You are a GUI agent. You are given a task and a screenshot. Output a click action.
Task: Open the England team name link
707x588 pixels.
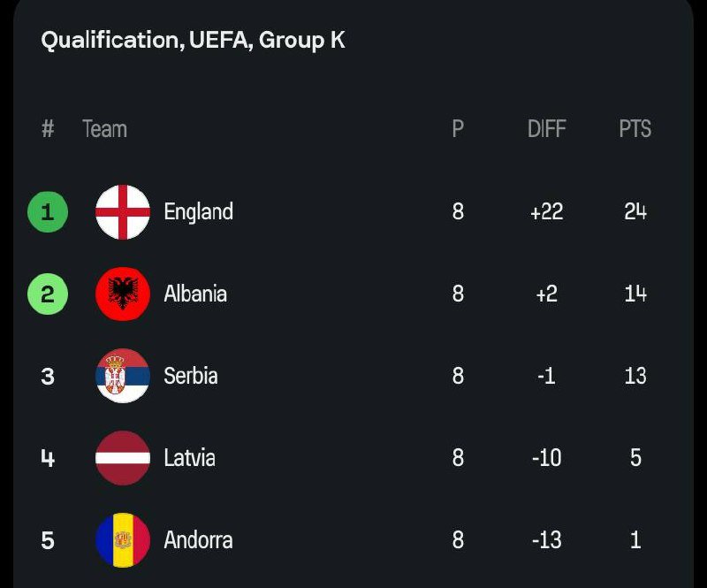coord(199,212)
